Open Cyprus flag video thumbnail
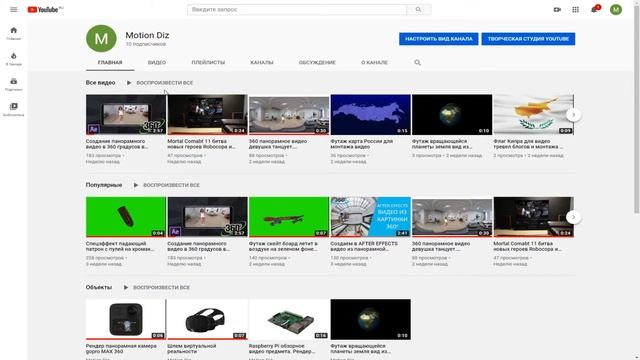Viewport: 640px width, 360px height. 533,115
